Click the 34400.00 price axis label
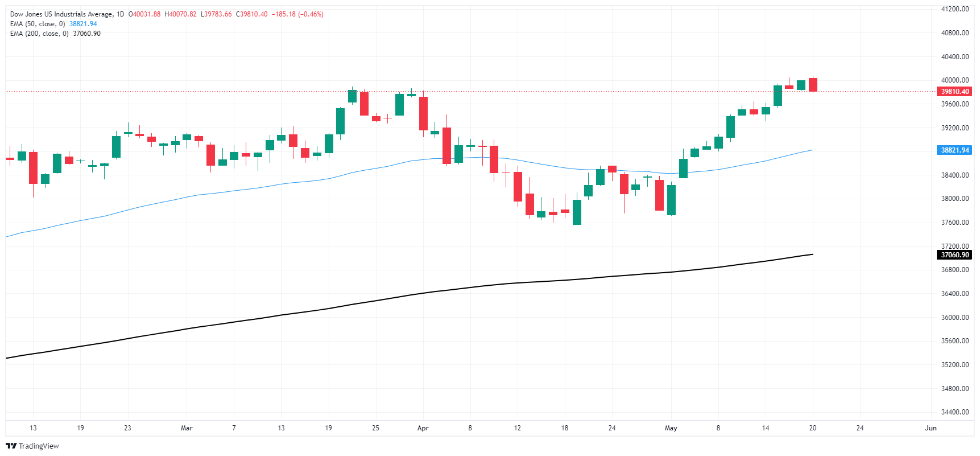This screenshot has height=456, width=980. (955, 412)
